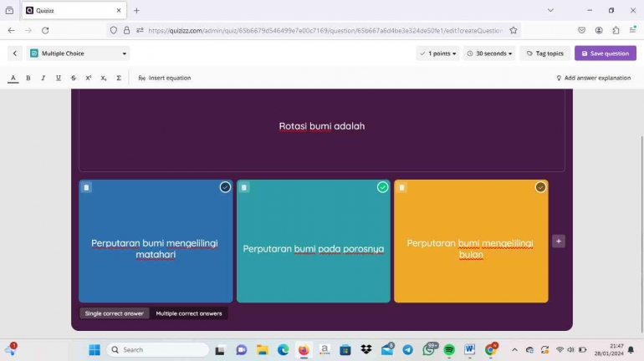Toggle bold formatting
The height and width of the screenshot is (361, 644).
click(28, 78)
